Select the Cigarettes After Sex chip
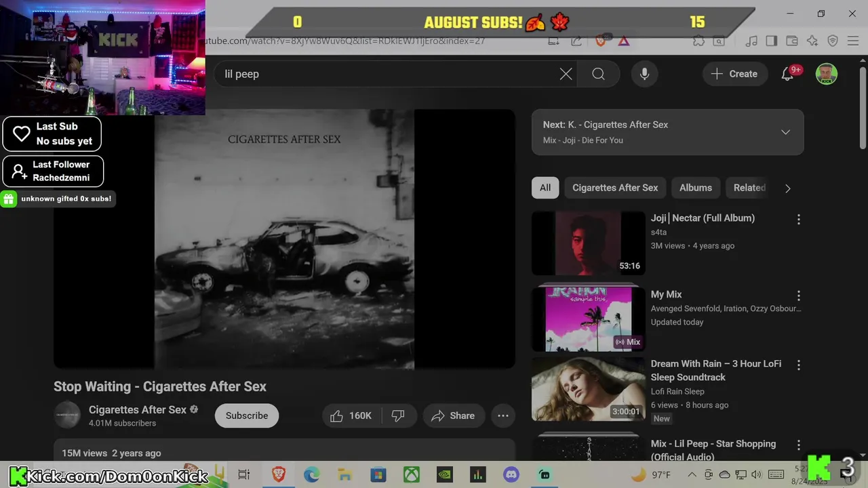The width and height of the screenshot is (868, 488). point(615,188)
